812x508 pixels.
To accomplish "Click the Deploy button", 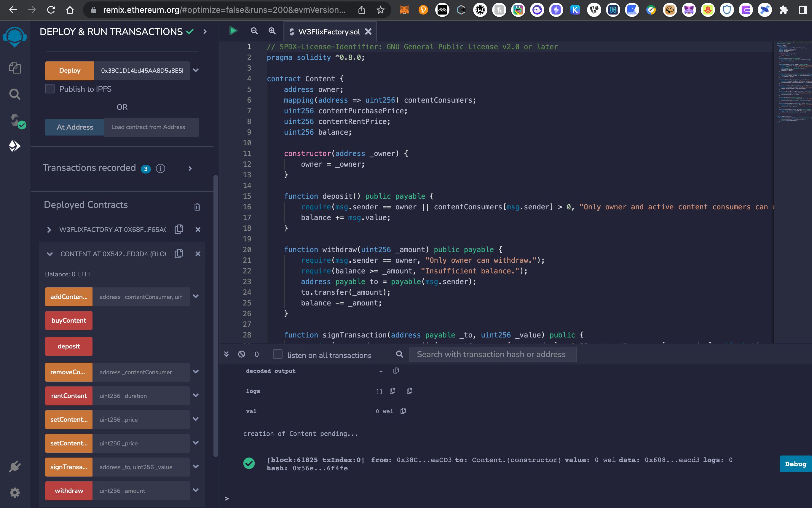I will pyautogui.click(x=69, y=70).
